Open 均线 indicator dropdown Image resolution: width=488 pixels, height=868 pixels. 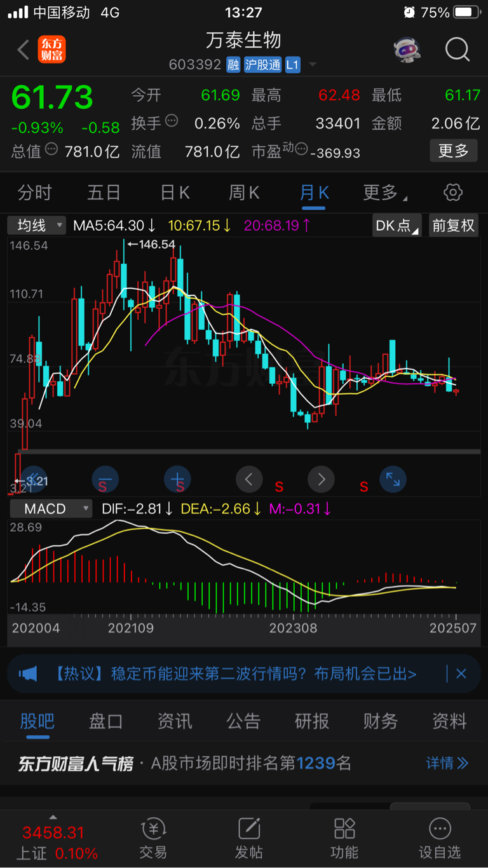37,225
